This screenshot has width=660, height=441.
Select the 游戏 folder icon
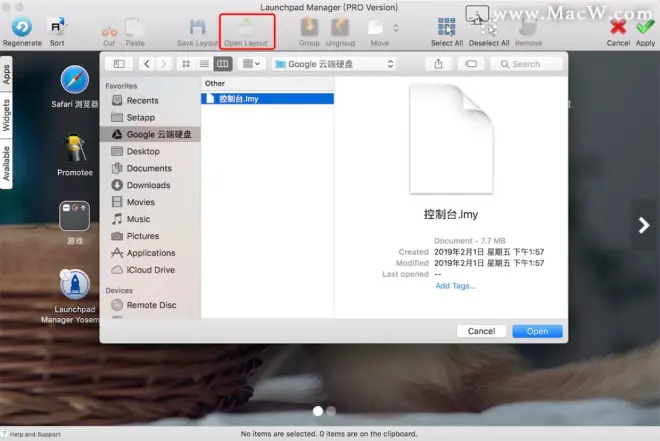[75, 216]
